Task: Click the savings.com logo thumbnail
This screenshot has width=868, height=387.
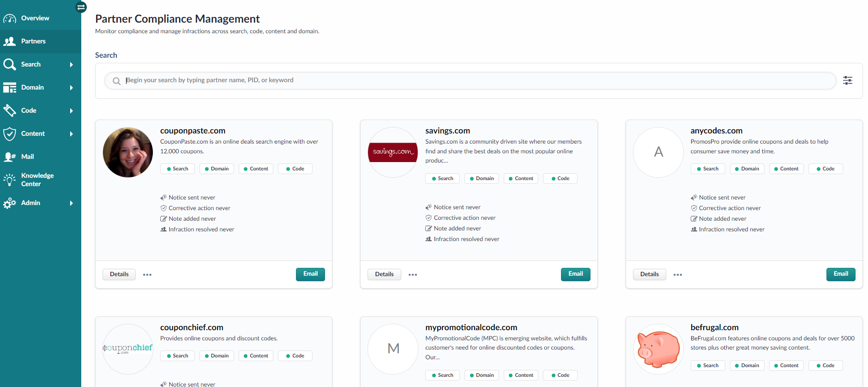Action: (393, 152)
